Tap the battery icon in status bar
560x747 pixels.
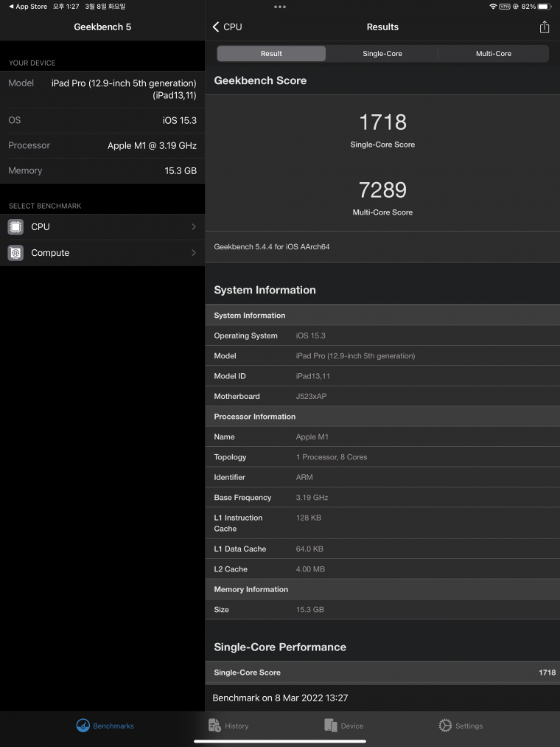tap(545, 7)
